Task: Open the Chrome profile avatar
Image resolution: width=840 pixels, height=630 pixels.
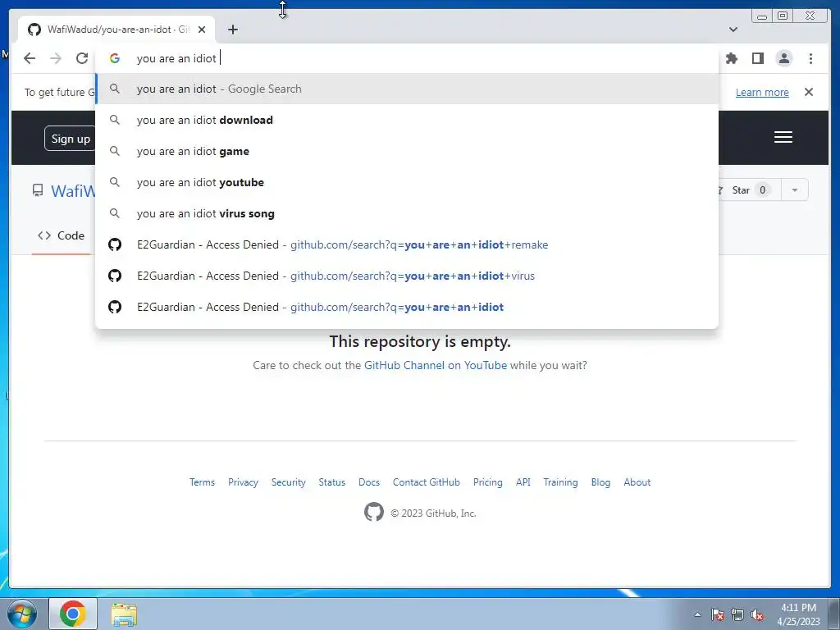Action: click(x=784, y=58)
